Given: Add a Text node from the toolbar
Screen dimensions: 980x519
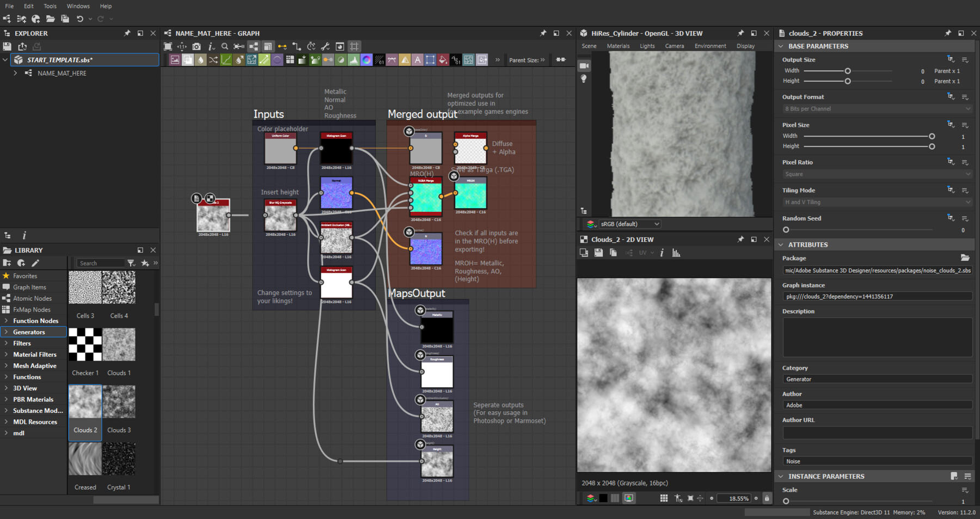Looking at the screenshot, I should click(x=418, y=60).
